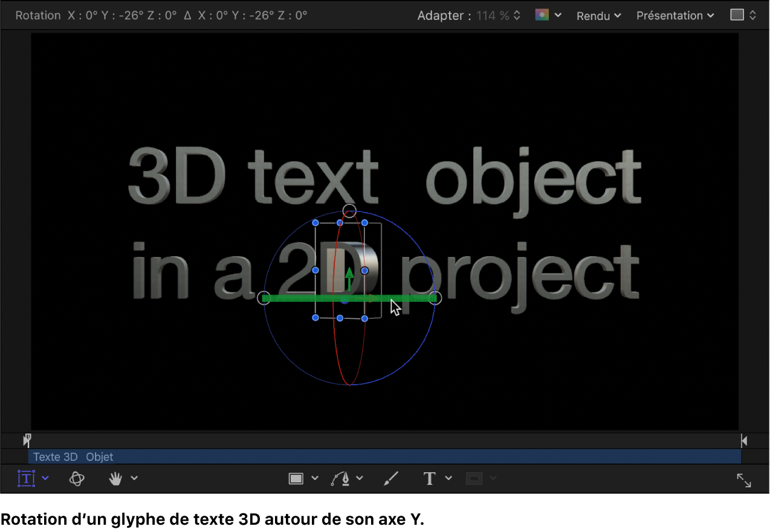Click the Adapter zoom percentage value
The image size is (770, 532).
493,16
